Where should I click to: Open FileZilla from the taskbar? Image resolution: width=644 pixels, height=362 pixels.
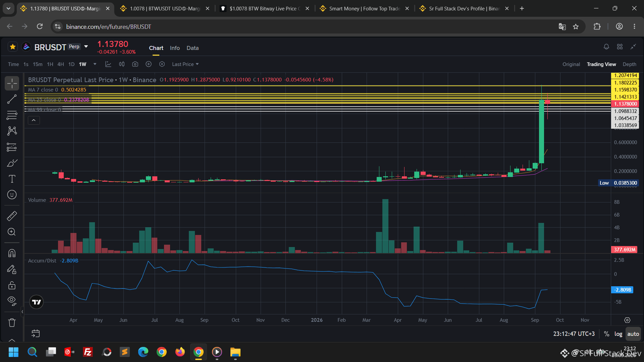[88, 352]
